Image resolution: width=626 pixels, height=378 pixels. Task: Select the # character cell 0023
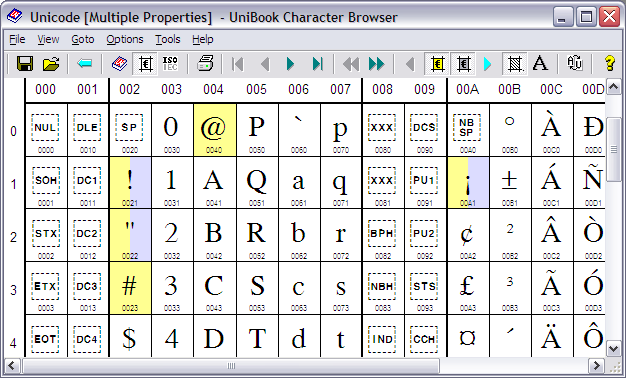point(130,288)
